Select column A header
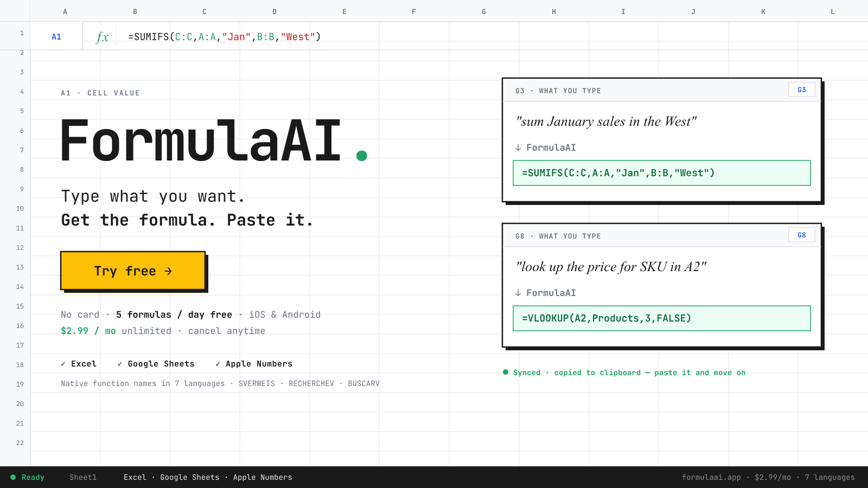Viewport: 868px width, 488px height. (65, 11)
